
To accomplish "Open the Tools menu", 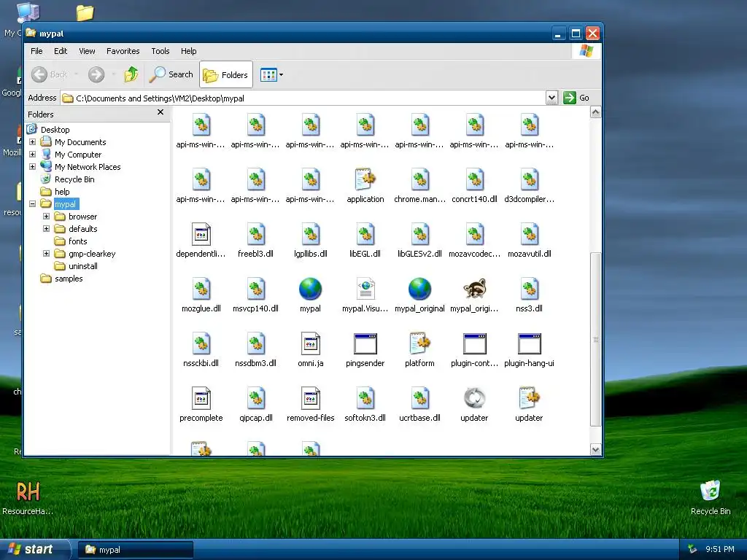I will coord(160,51).
